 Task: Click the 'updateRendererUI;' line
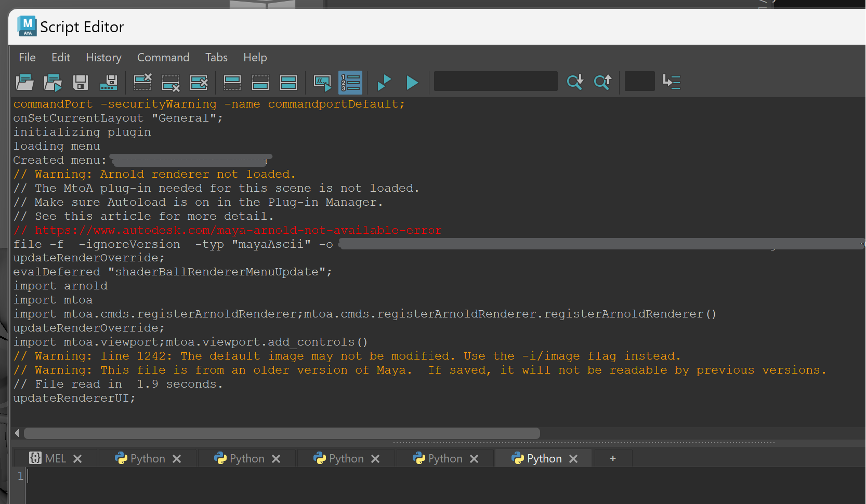pos(74,398)
